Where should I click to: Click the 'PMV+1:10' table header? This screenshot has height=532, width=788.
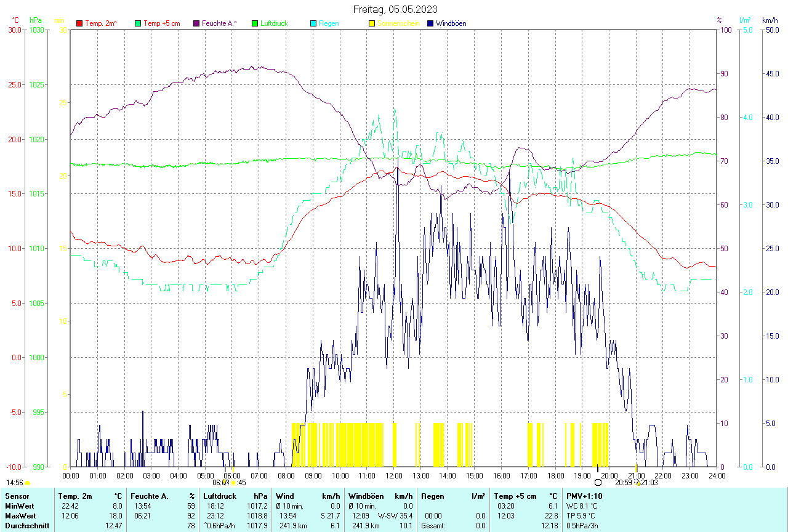[585, 496]
